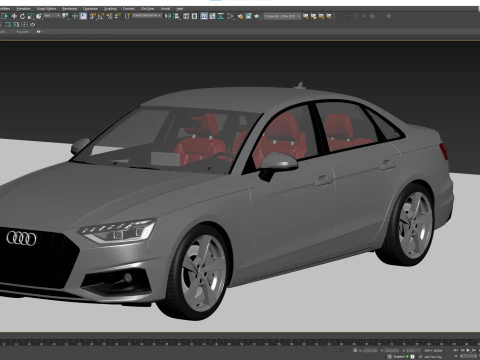Click the timeline track bar ruler
Screen dimensions: 480x360
[240, 342]
